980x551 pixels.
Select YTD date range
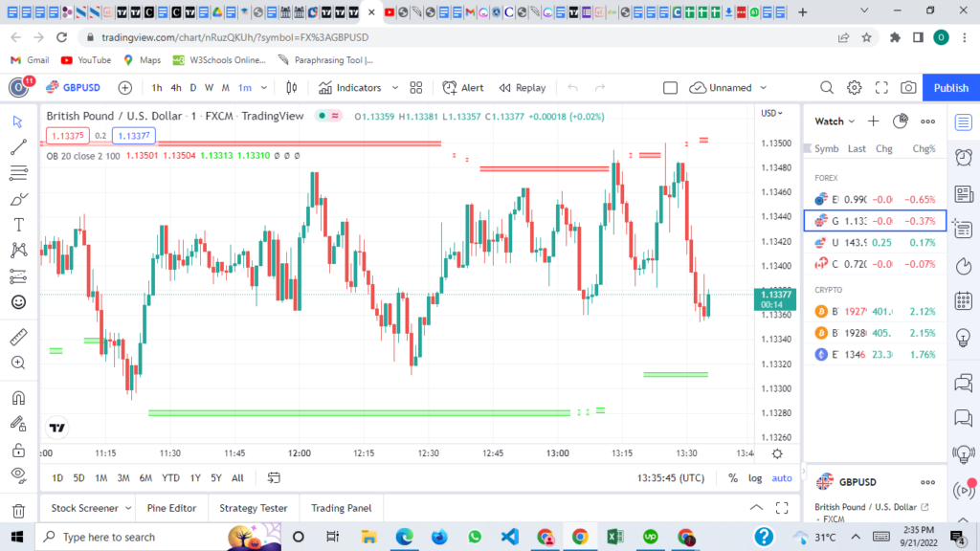(x=170, y=478)
